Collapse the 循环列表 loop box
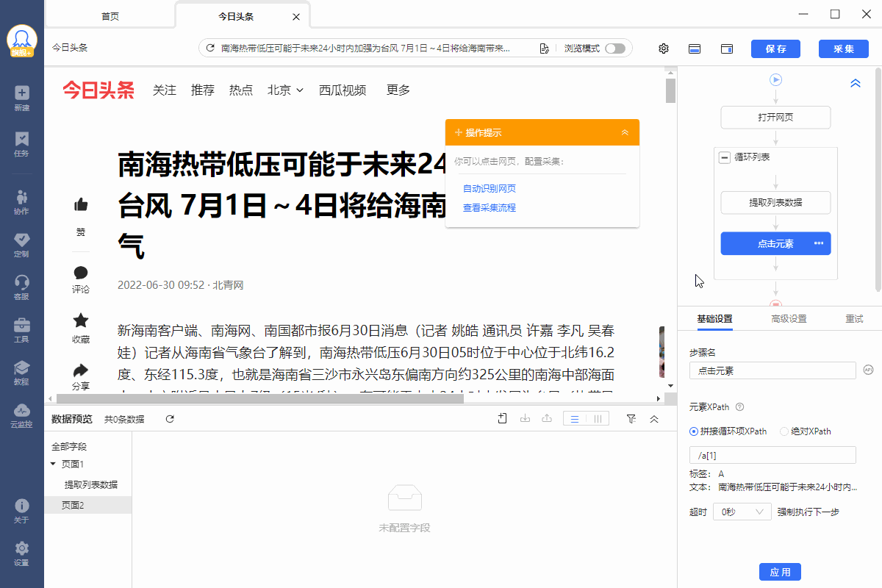This screenshot has height=588, width=882. click(x=725, y=157)
